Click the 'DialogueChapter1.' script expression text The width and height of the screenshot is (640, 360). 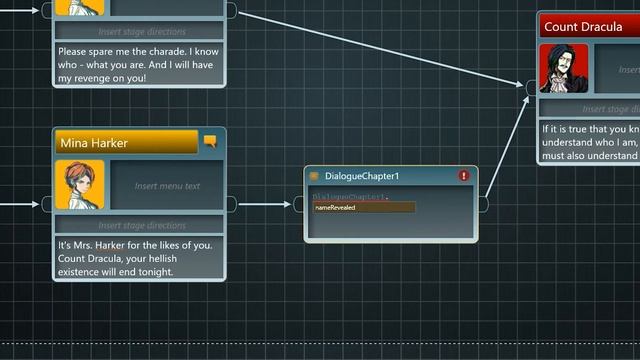pyautogui.click(x=351, y=196)
